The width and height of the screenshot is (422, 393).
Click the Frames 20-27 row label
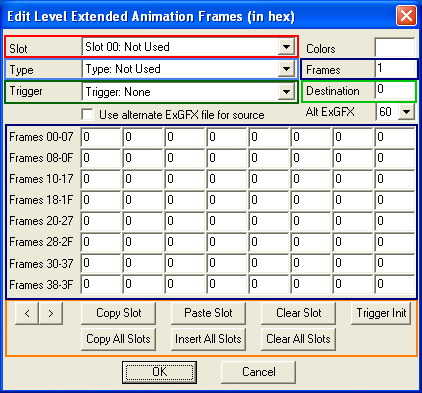tap(41, 221)
